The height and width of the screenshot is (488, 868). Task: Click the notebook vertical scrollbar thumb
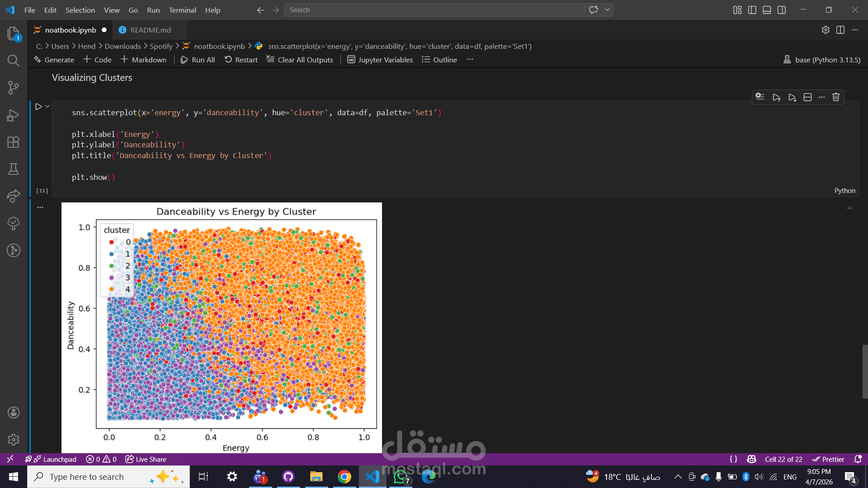click(x=864, y=371)
